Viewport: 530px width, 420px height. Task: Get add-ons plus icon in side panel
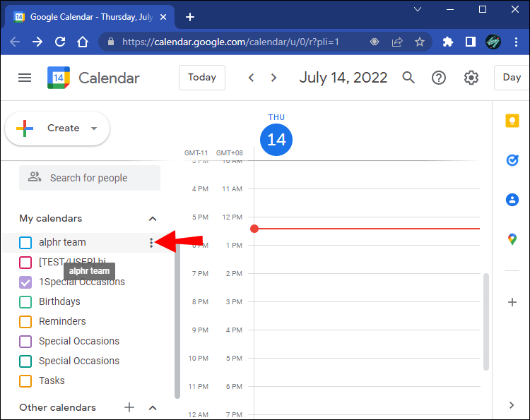tap(512, 302)
